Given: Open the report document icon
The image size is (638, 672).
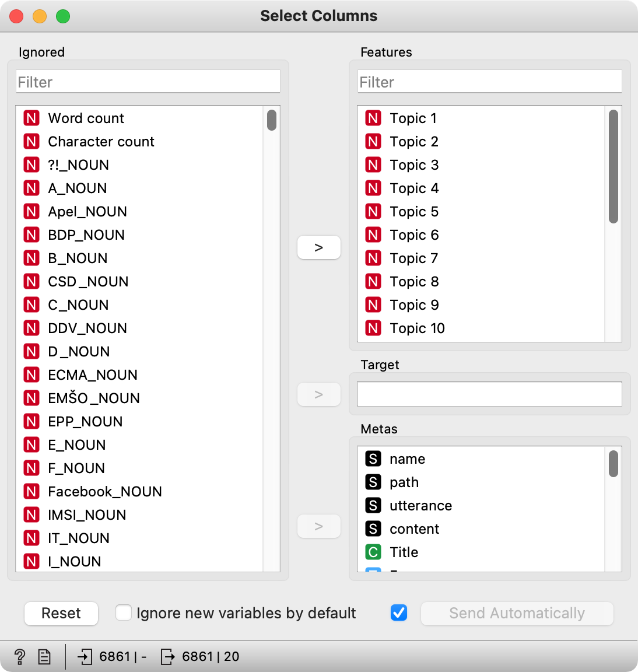Looking at the screenshot, I should (44, 657).
